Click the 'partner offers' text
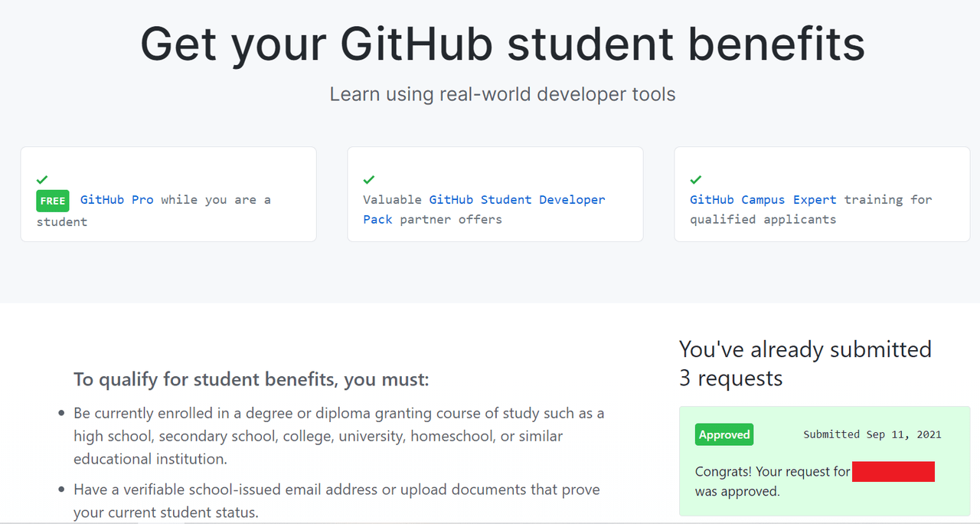 [x=451, y=220]
